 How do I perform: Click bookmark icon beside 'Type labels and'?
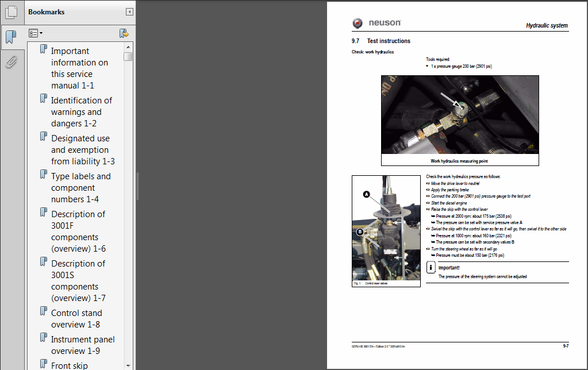[x=44, y=174]
